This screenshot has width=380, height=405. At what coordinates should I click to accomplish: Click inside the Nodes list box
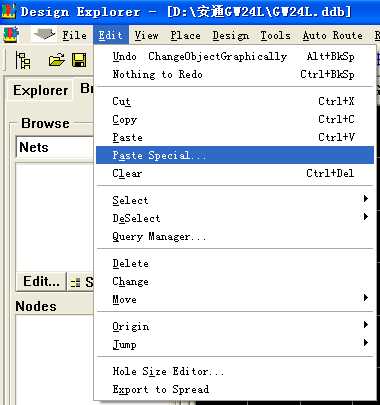click(x=55, y=359)
